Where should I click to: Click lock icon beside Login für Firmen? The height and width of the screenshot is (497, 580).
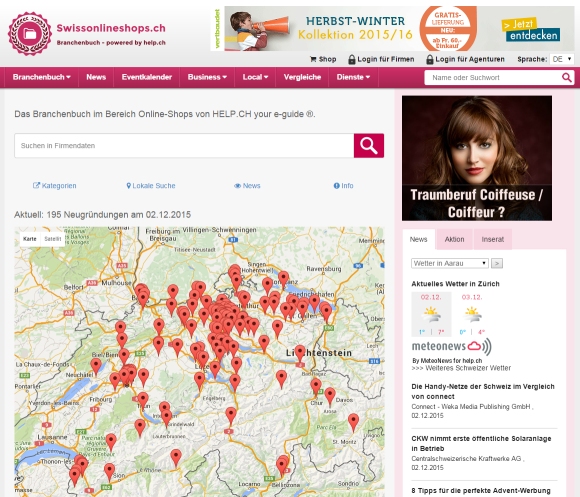click(x=352, y=59)
